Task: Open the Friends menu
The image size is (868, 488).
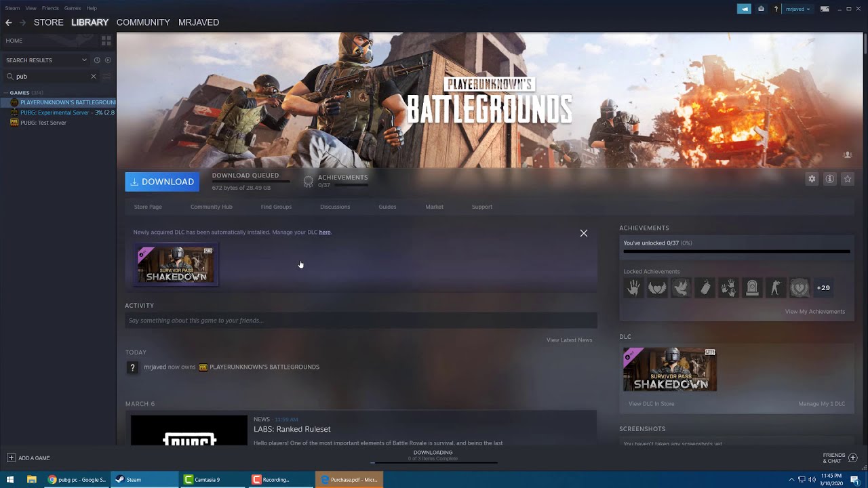Action: click(50, 8)
